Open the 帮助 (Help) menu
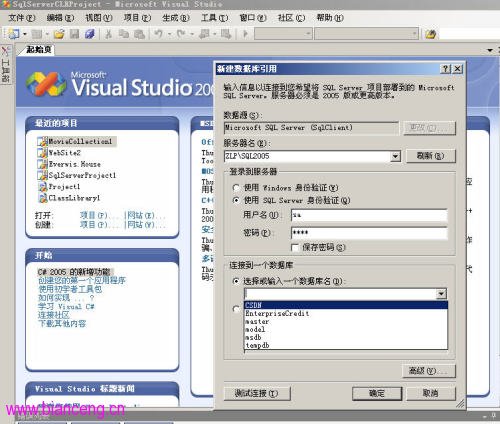 [330, 18]
